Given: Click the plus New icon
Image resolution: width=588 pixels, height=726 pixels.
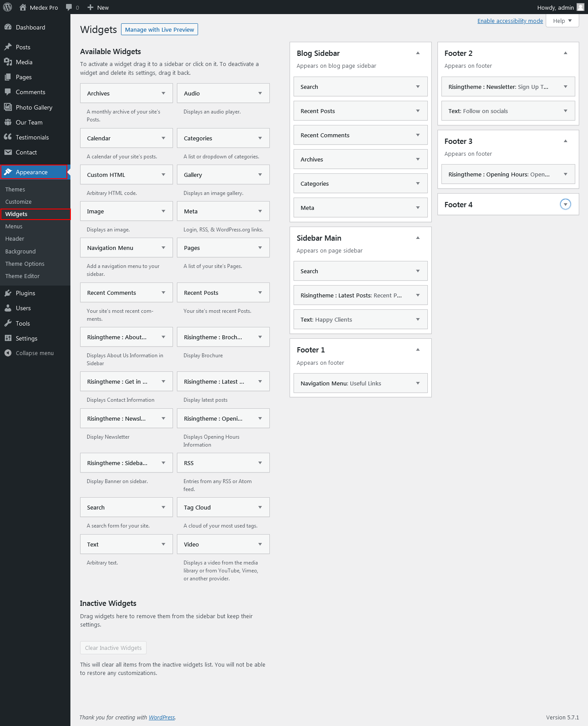Looking at the screenshot, I should (x=90, y=7).
